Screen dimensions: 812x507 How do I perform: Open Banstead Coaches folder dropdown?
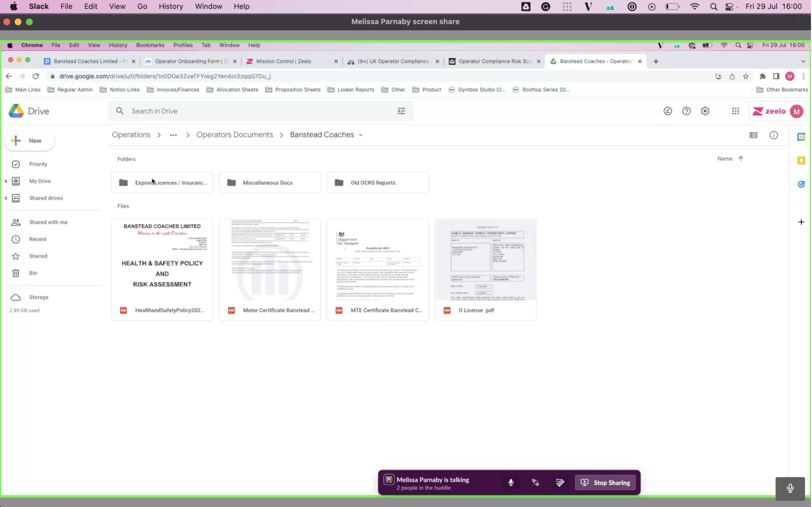click(x=361, y=135)
